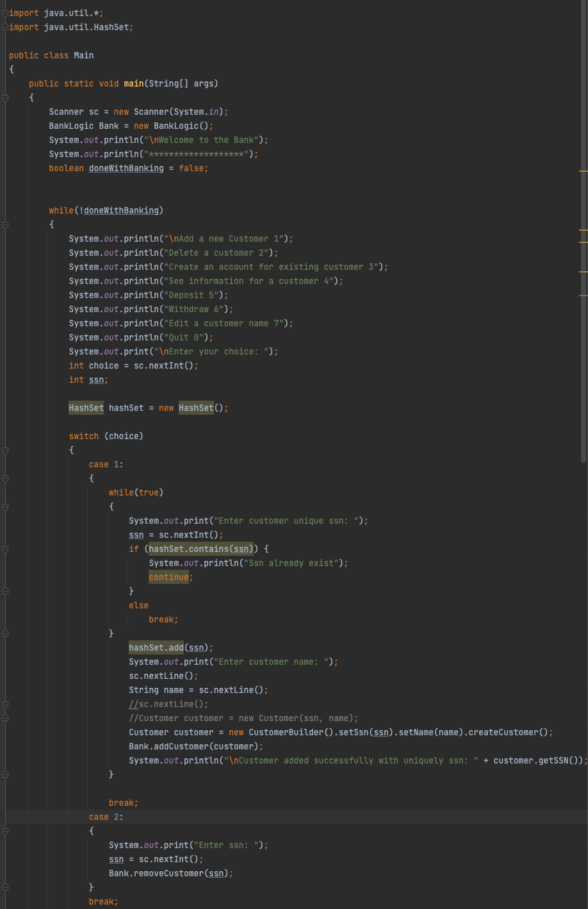Click the fold icon next to import java.util.HashSet

tap(5, 27)
